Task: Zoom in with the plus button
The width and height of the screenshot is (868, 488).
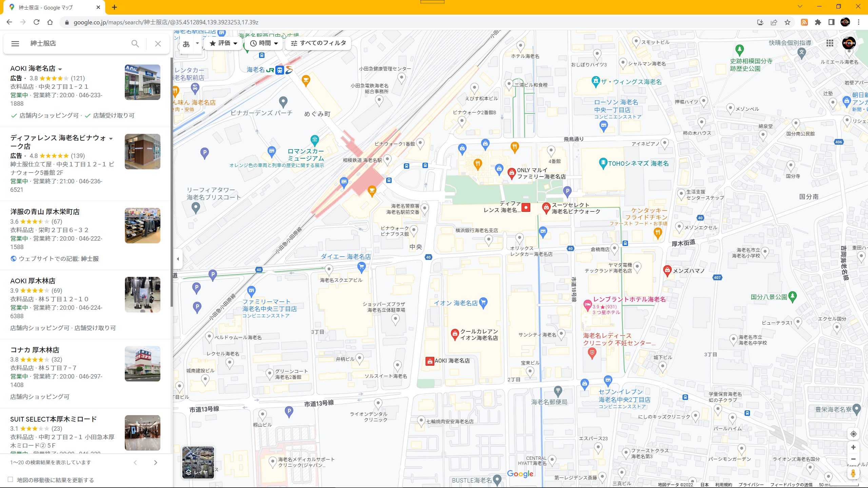Action: [853, 447]
